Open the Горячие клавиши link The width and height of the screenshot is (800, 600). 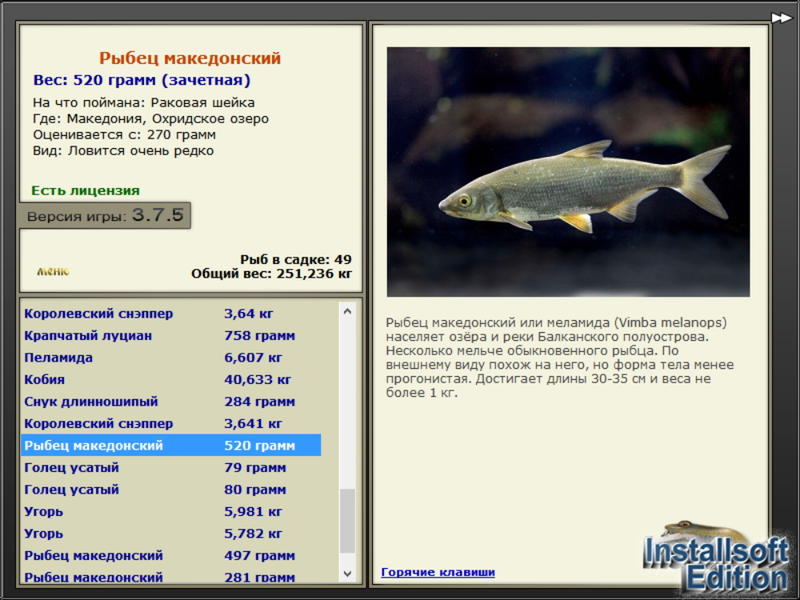pos(438,572)
